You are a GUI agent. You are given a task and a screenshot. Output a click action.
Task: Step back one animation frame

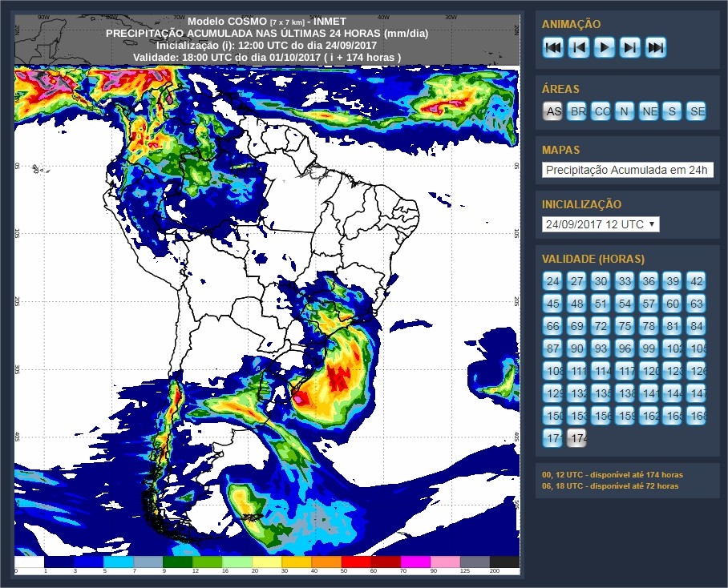579,47
